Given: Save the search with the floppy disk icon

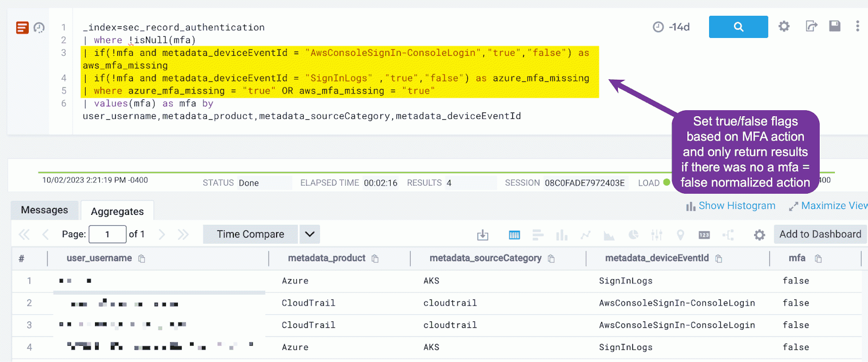Looking at the screenshot, I should click(x=834, y=26).
